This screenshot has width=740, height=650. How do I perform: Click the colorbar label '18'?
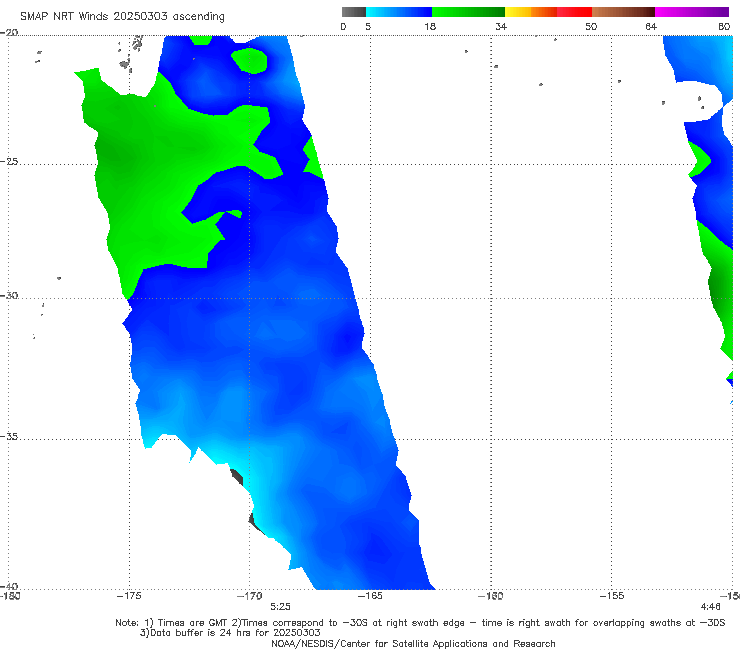pos(430,26)
